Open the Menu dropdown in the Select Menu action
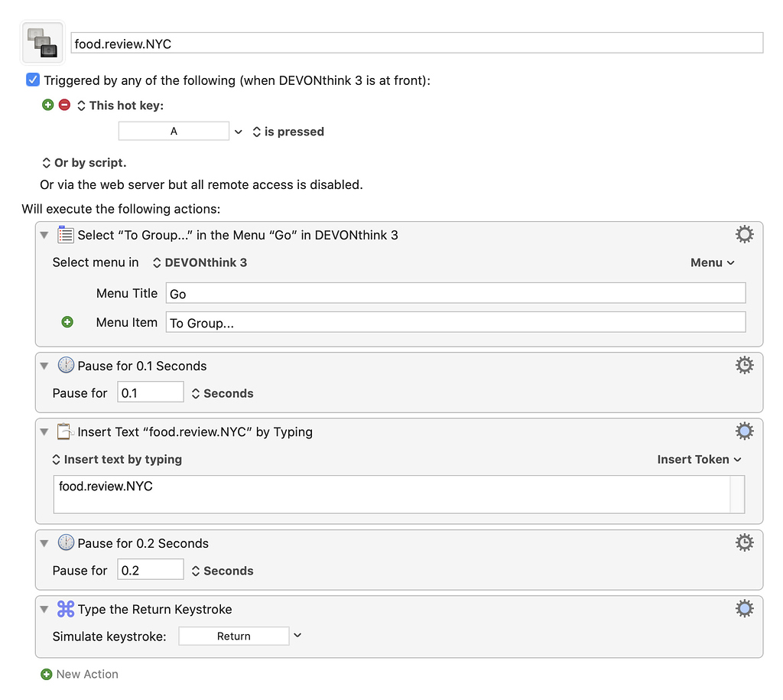The height and width of the screenshot is (700, 783). tap(712, 262)
